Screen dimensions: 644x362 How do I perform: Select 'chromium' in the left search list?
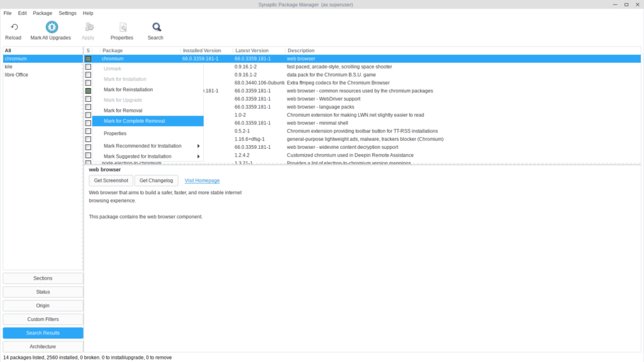tap(43, 58)
